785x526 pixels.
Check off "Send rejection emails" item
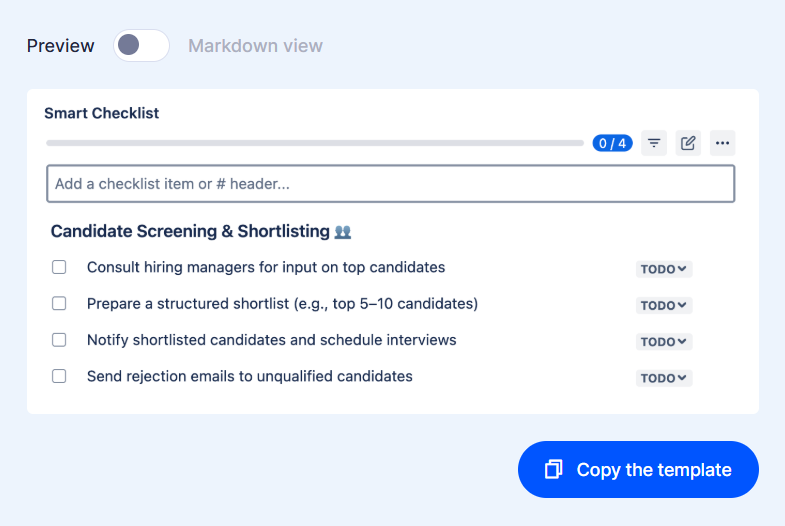coord(59,376)
